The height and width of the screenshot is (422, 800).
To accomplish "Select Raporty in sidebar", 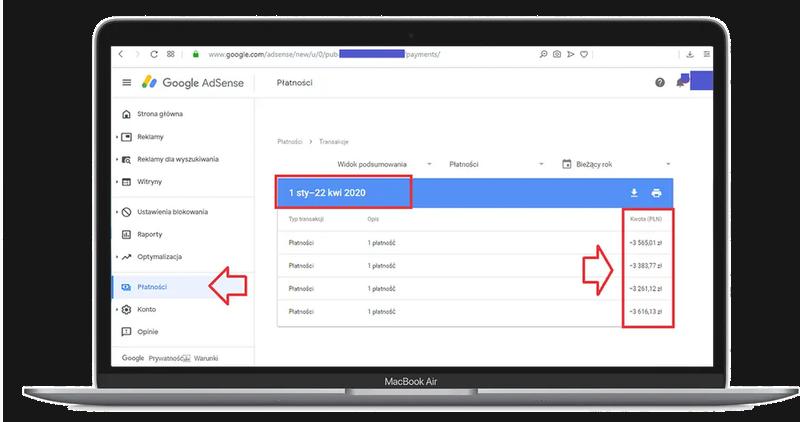I will tap(149, 235).
